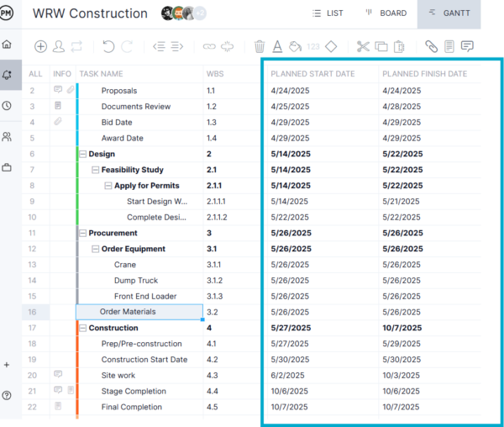Open the comment icon on Proposals row

58,89
